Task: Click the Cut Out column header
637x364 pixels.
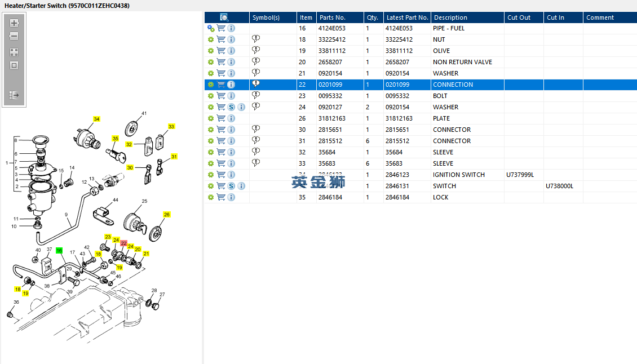Action: (524, 17)
